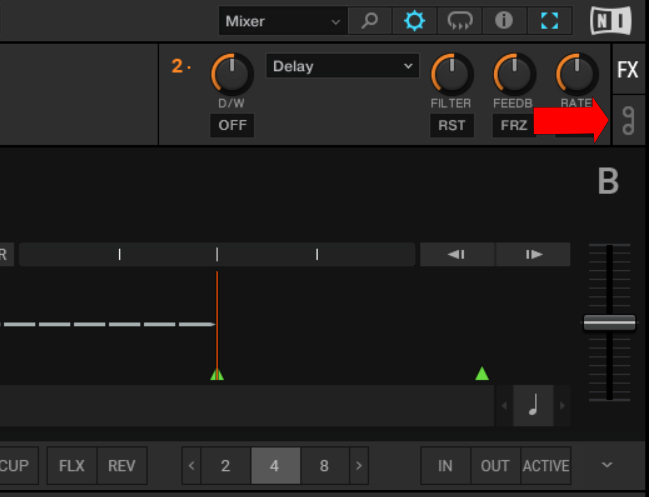Open Preferences via the gear icon
Image resolution: width=649 pixels, height=497 pixels.
pyautogui.click(x=415, y=20)
